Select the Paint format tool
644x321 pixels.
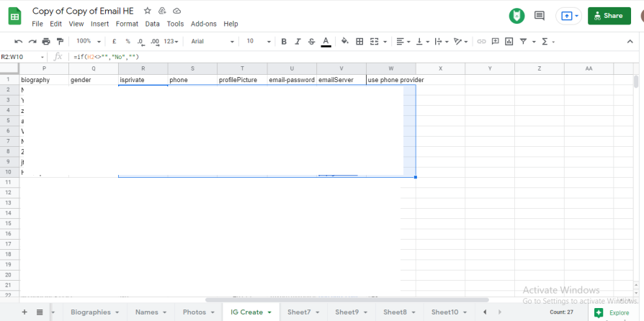click(x=60, y=42)
